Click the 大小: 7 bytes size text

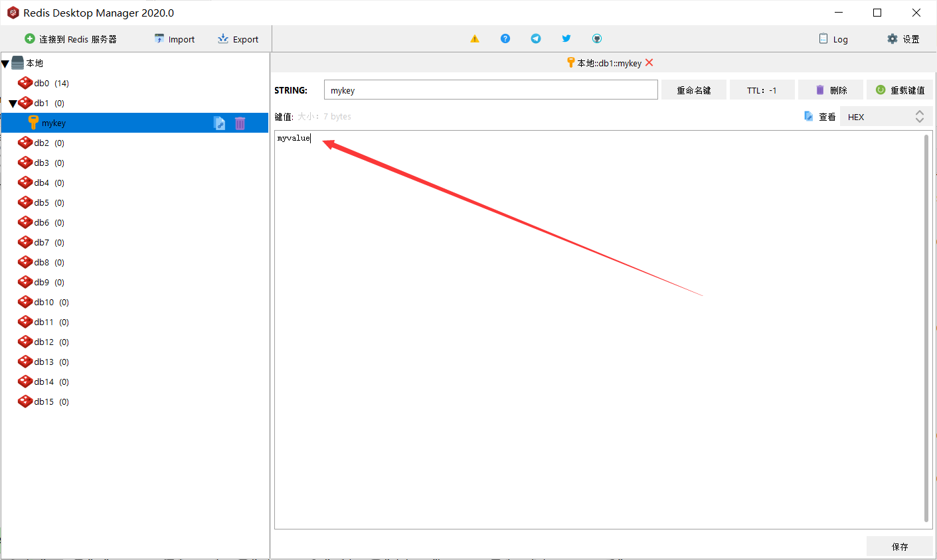coord(324,116)
